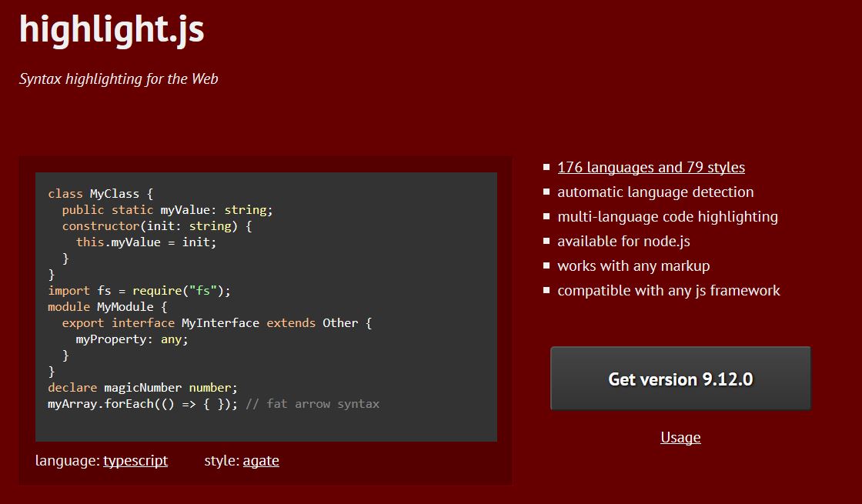
Task: Click 'constructor(init: string) {' code line
Action: (157, 226)
